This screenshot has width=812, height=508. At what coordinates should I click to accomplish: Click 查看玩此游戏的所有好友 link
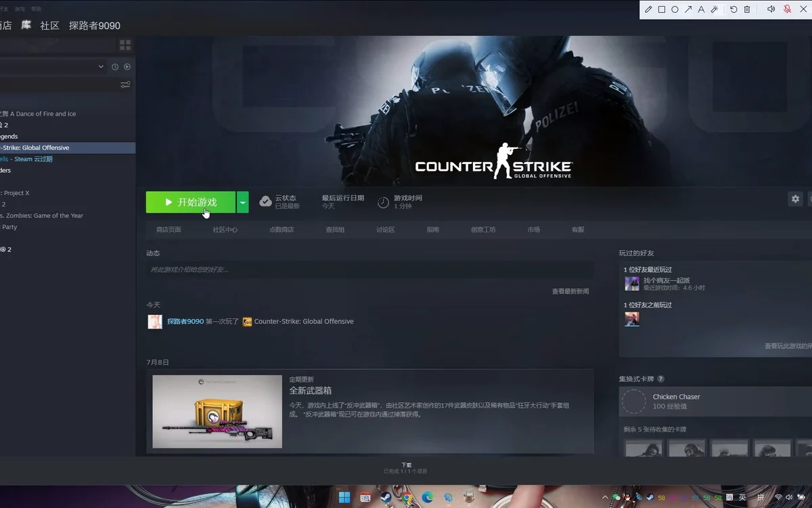pos(788,345)
